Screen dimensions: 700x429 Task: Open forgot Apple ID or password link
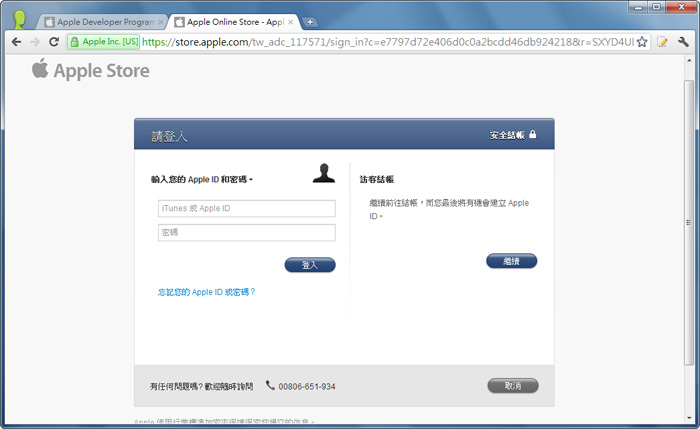point(207,292)
